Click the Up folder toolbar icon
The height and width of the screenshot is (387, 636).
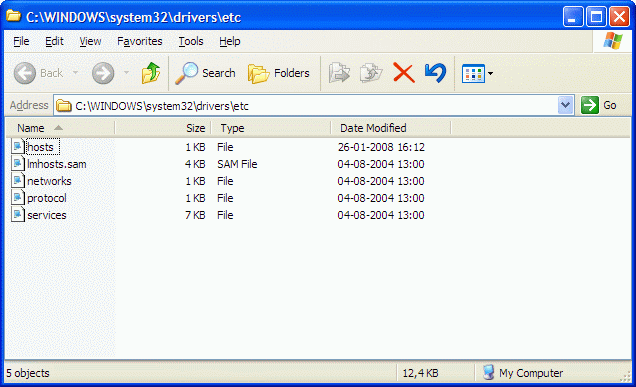151,73
